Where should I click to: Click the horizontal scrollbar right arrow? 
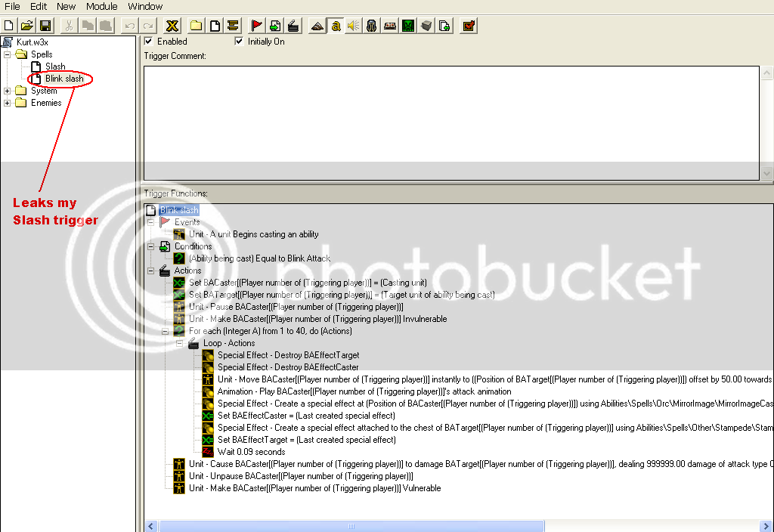766,526
